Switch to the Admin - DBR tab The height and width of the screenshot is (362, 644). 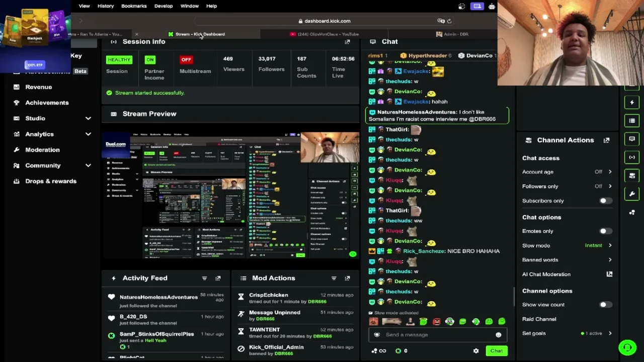tap(452, 34)
